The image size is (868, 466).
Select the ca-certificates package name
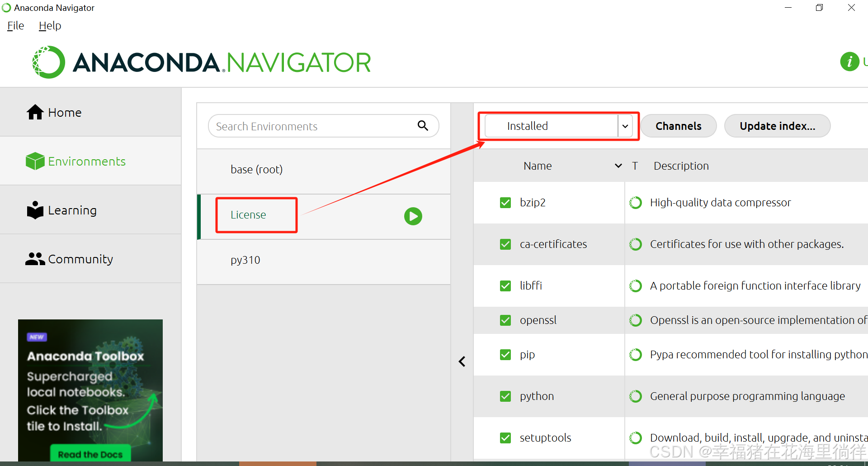pyautogui.click(x=553, y=244)
